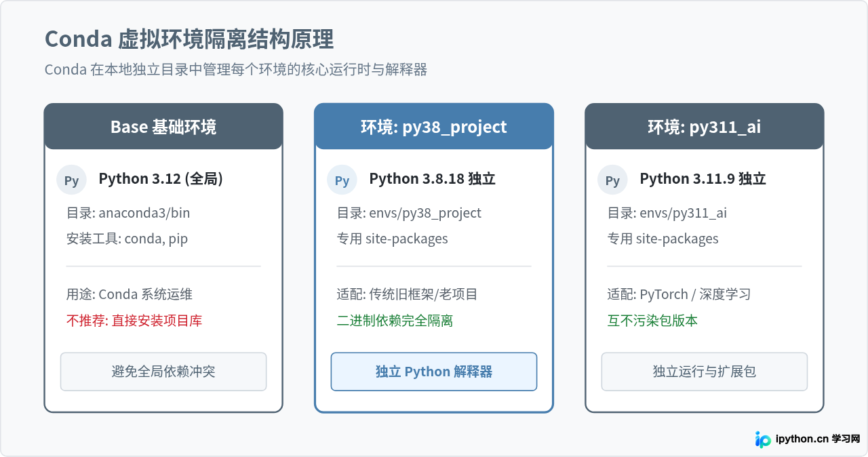Viewport: 868px width, 457px height.
Task: Click the ipython.cn logo icon
Action: tap(763, 439)
